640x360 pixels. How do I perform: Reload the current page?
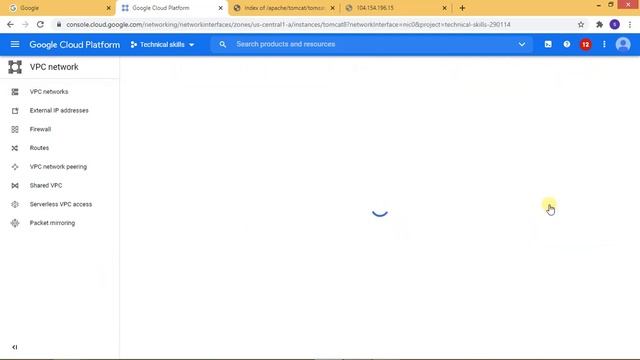tap(40, 24)
